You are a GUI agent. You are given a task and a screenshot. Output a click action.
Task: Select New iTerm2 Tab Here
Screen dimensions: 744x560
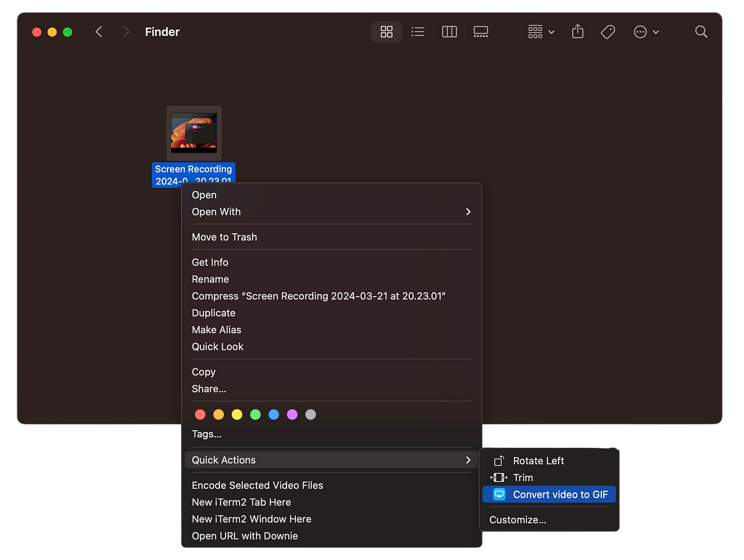coord(332,502)
